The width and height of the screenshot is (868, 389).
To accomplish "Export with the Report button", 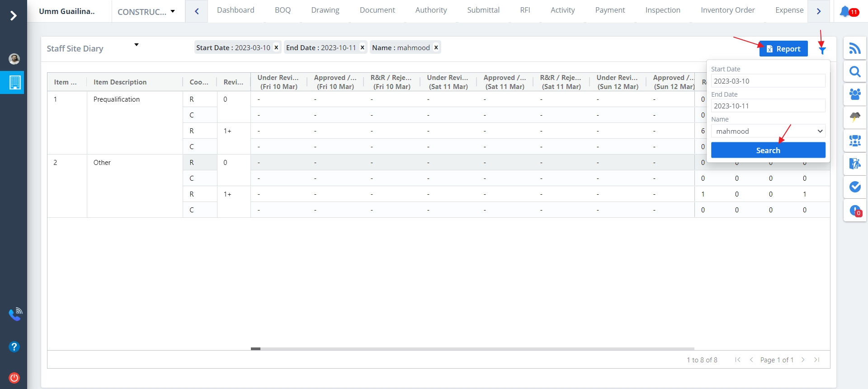I will (x=783, y=49).
